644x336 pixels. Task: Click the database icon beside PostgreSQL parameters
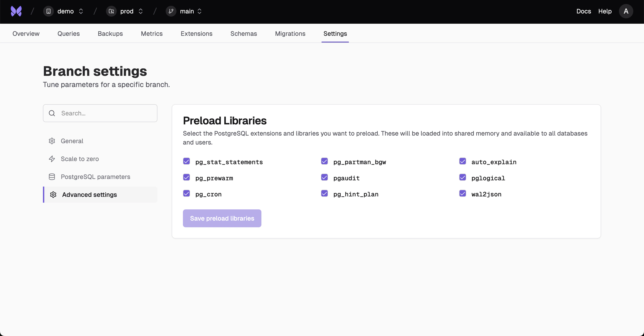coord(52,177)
